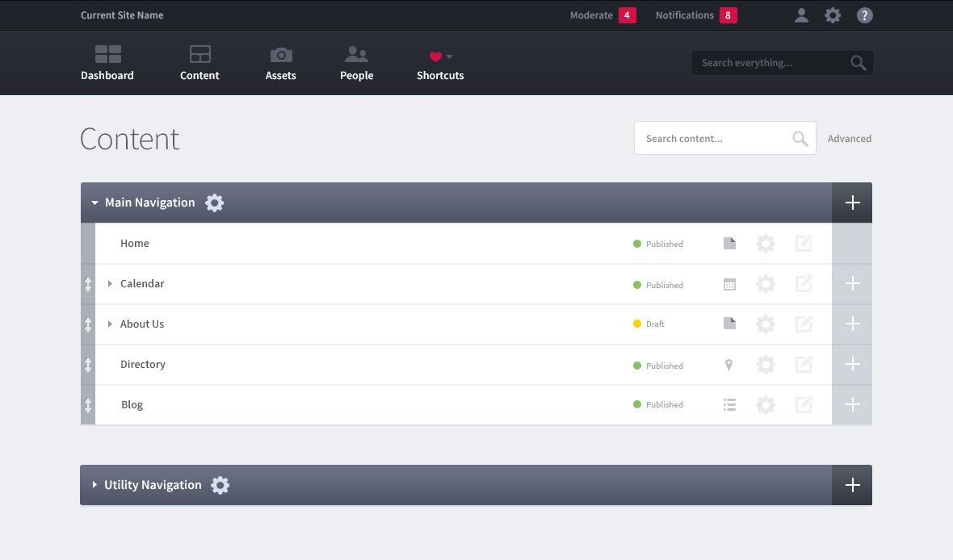953x560 pixels.
Task: Select the About Us page title
Action: 142,324
